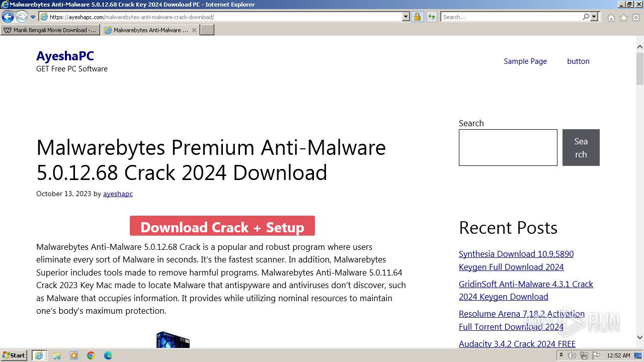The image size is (644, 362).
Task: Click the Download Crack + Setup button
Action: [222, 226]
